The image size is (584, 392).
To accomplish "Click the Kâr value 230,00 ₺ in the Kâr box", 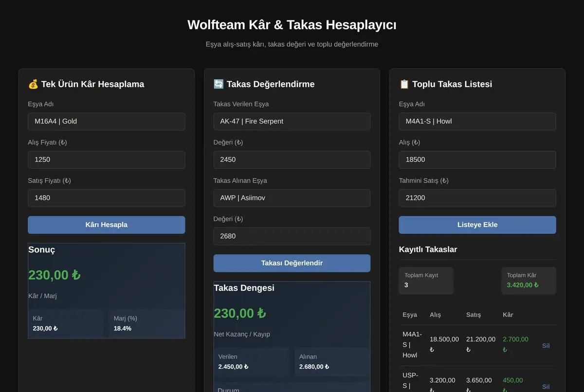I will [45, 328].
